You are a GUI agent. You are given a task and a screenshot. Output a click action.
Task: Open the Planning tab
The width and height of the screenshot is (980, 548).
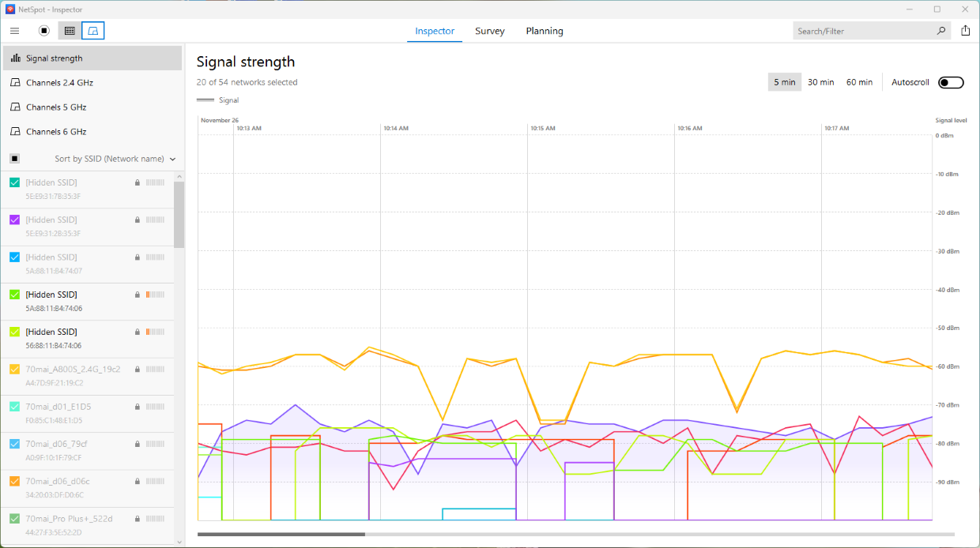tap(545, 31)
